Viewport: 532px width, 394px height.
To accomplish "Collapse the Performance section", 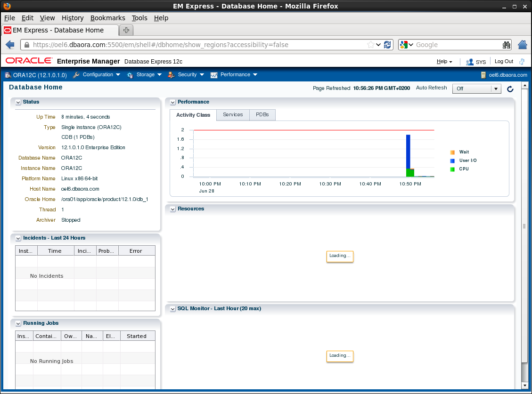I will point(172,103).
